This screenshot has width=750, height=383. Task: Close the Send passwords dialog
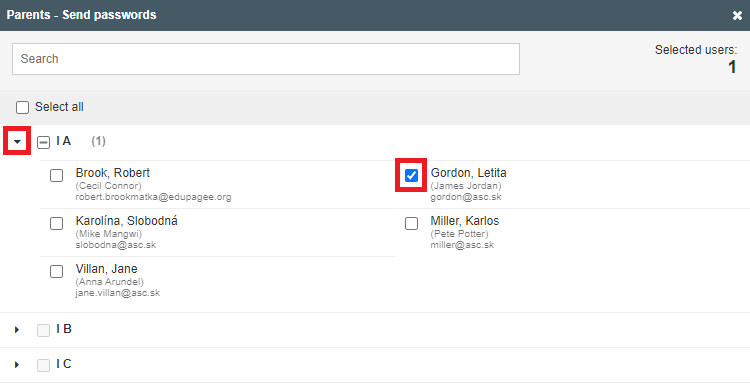737,15
